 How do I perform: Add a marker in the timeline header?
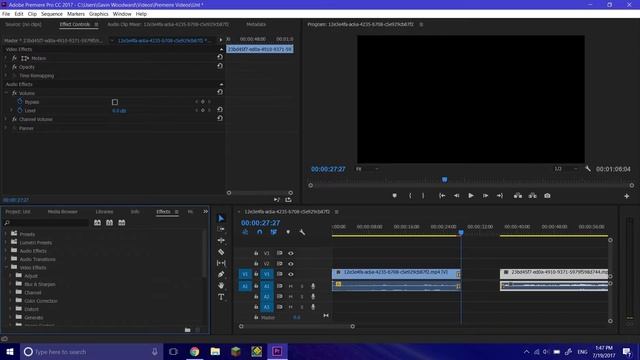coord(288,232)
